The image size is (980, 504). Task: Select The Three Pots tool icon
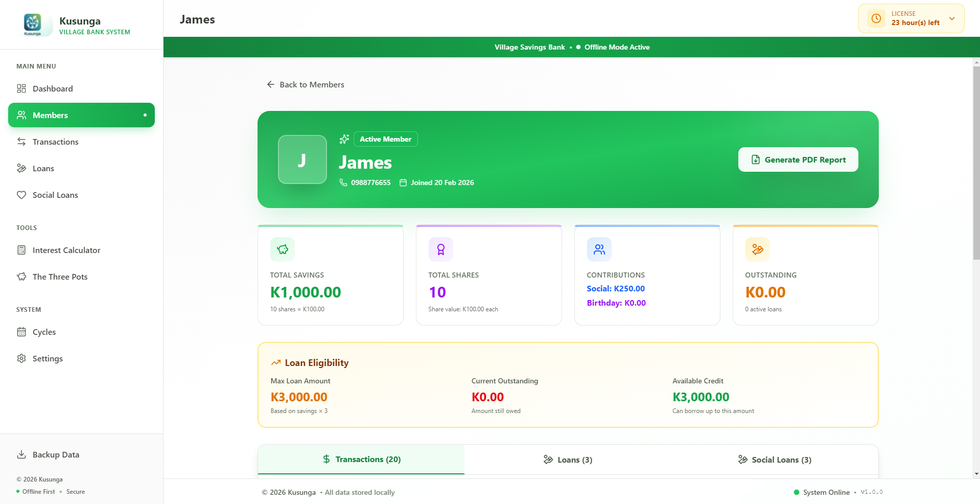point(21,277)
